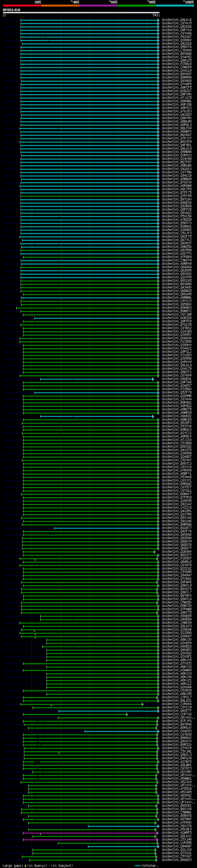Select the UniRef100_P93448 label
This screenshot has width=197, height=868.
[x=177, y=477]
